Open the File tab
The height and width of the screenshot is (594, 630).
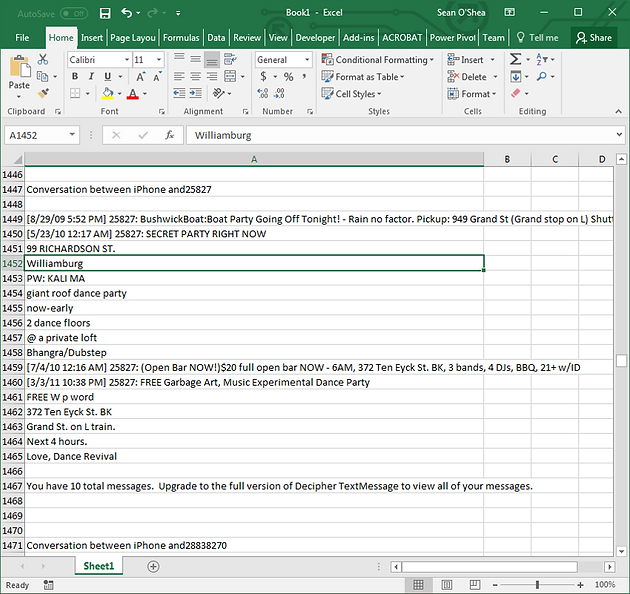point(22,38)
